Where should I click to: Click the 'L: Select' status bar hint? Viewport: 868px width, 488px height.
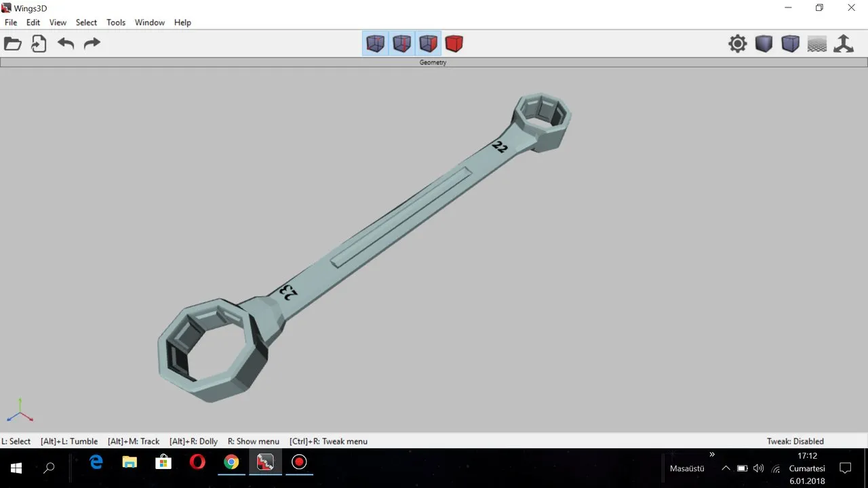point(16,441)
